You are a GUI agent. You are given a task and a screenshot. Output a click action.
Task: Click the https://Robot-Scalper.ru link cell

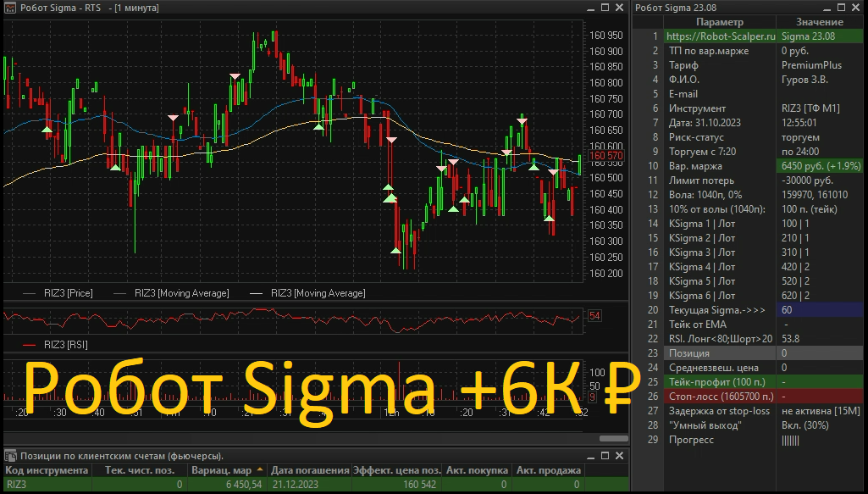[x=720, y=36]
